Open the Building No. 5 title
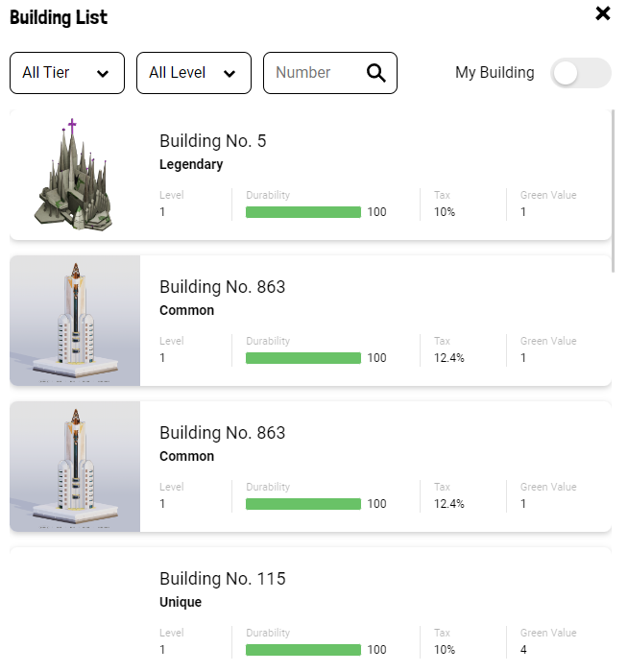Screen dimensions: 628x672 pyautogui.click(x=213, y=141)
